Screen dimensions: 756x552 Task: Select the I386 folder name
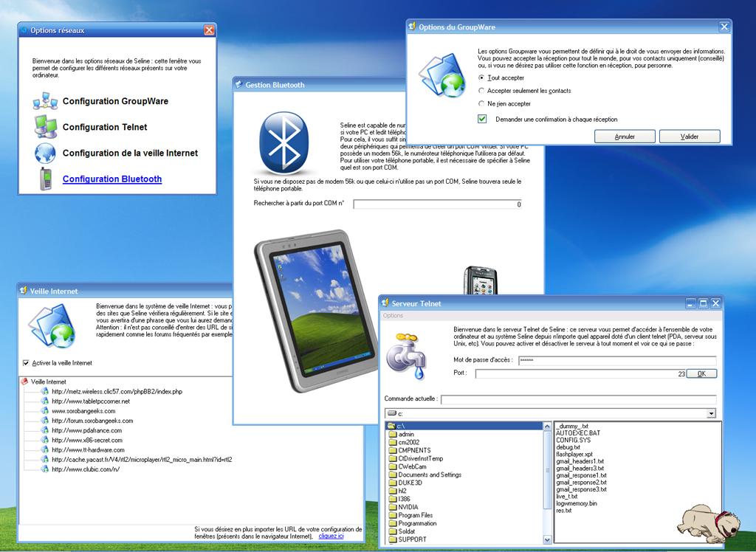pos(404,499)
